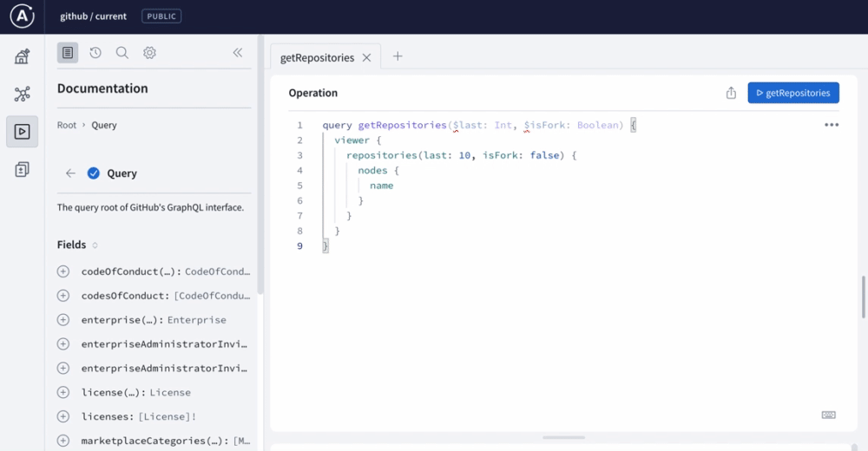Viewport: 868px width, 451px height.
Task: Add enterprise field with its plus icon
Action: [63, 320]
